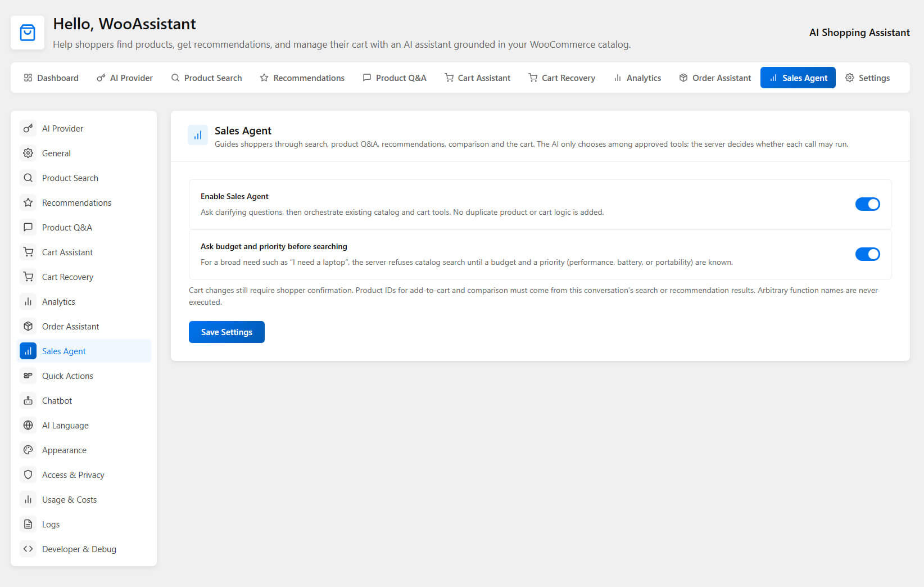This screenshot has width=924, height=587.
Task: Select the Cart Assistant top tab
Action: (x=478, y=78)
